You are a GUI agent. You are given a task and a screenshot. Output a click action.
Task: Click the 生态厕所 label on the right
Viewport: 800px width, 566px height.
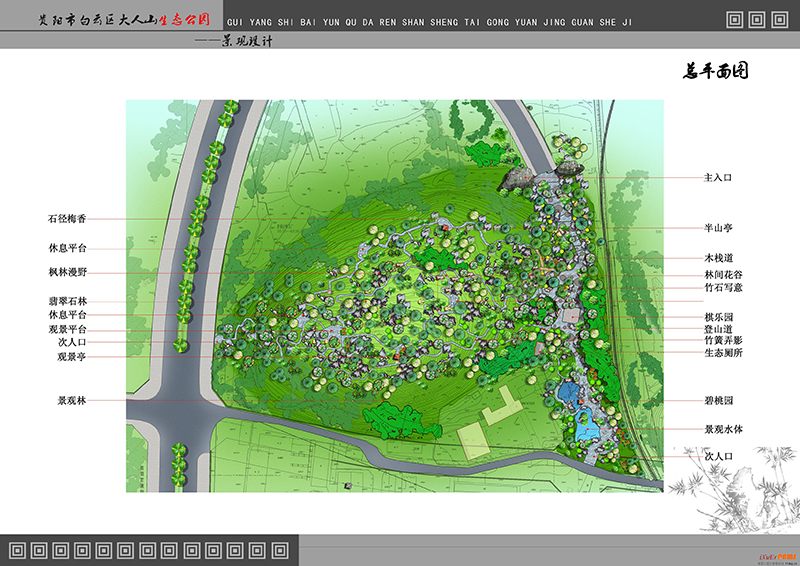[723, 353]
